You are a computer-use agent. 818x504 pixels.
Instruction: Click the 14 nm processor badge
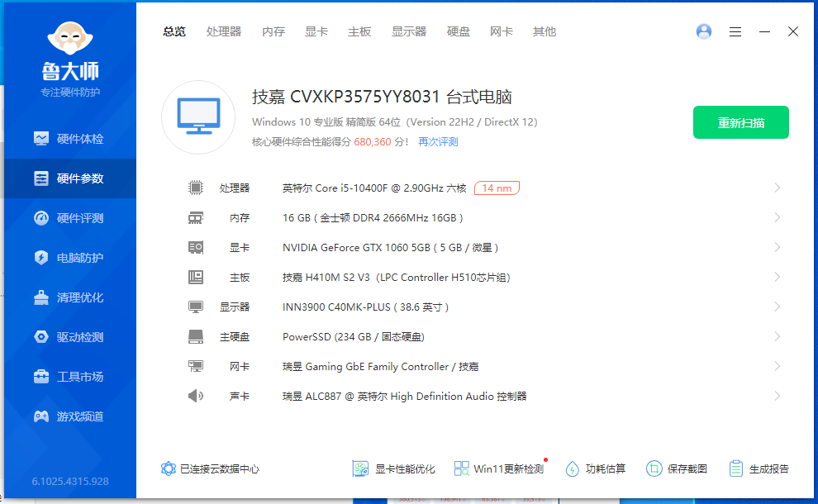[497, 188]
